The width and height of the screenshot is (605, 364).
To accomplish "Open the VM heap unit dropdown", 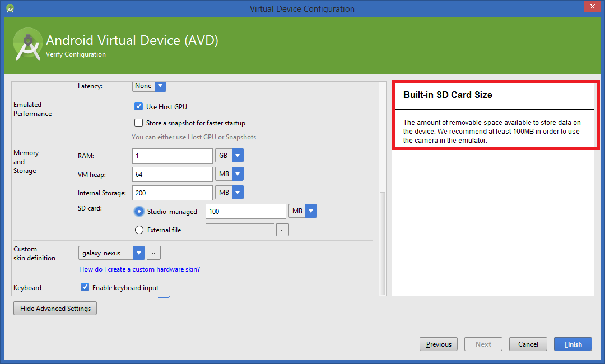I will coord(229,174).
